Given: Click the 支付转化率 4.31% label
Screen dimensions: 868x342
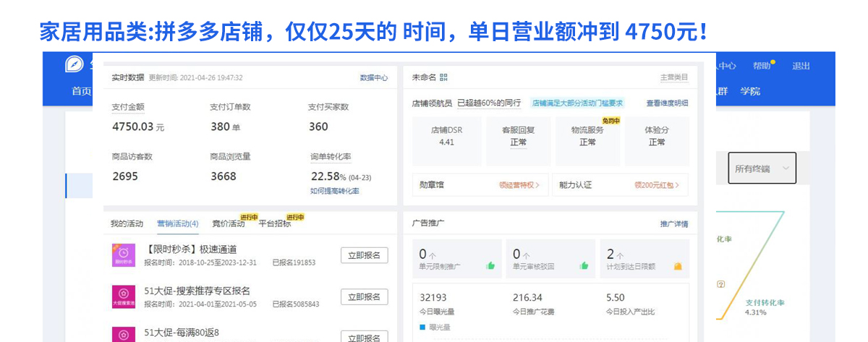Looking at the screenshot, I should pyautogui.click(x=765, y=307).
